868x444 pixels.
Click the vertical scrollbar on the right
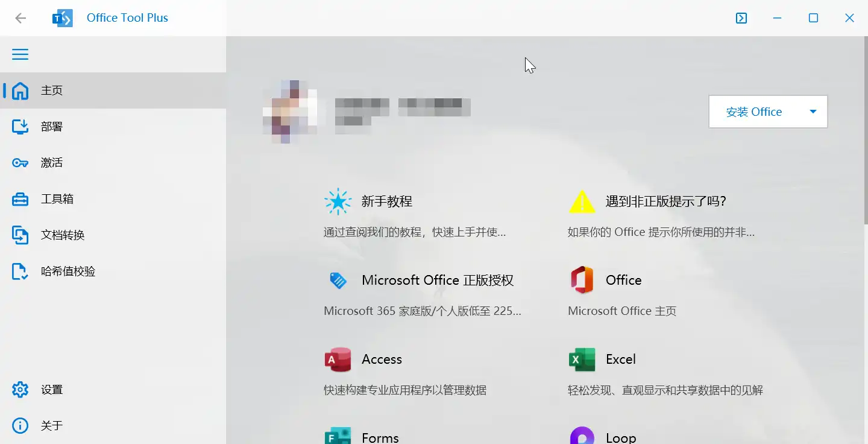tap(866, 130)
